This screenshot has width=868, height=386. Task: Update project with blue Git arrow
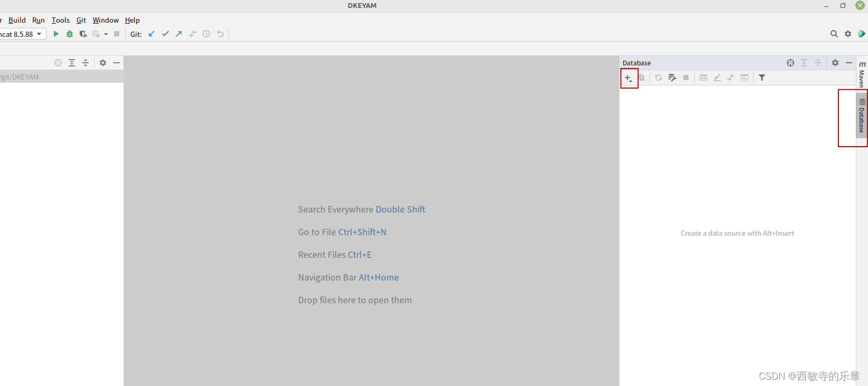[x=151, y=34]
